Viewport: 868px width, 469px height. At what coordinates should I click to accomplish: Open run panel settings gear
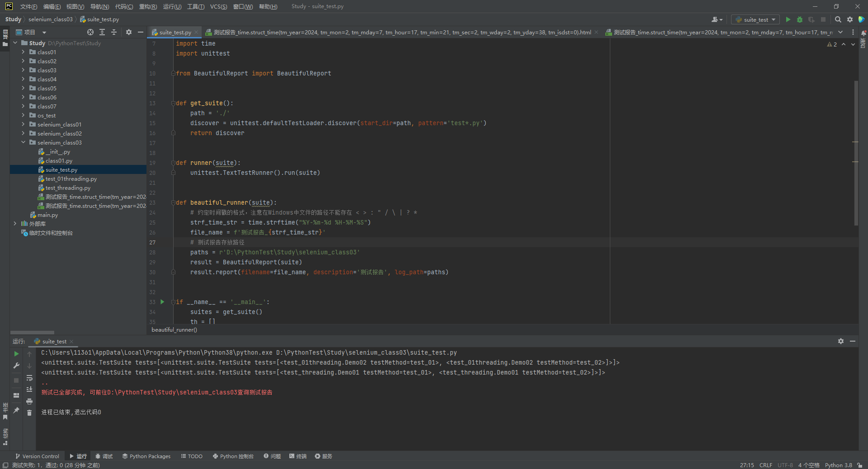coord(841,341)
